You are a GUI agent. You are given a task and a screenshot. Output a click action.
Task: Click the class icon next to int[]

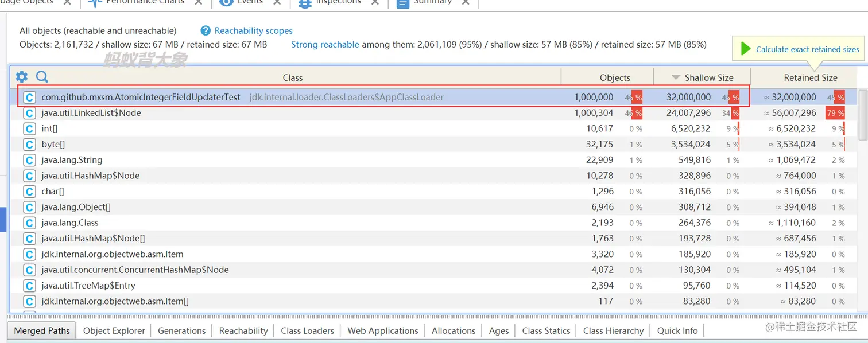(29, 129)
